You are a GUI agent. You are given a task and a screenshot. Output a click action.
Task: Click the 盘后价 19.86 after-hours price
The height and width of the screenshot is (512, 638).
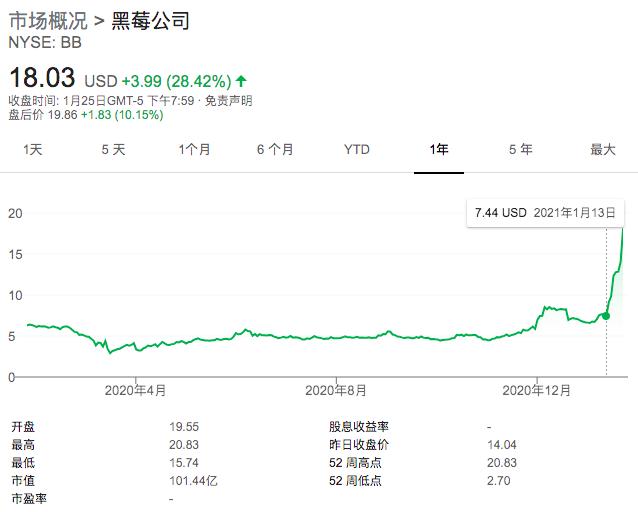click(x=43, y=115)
